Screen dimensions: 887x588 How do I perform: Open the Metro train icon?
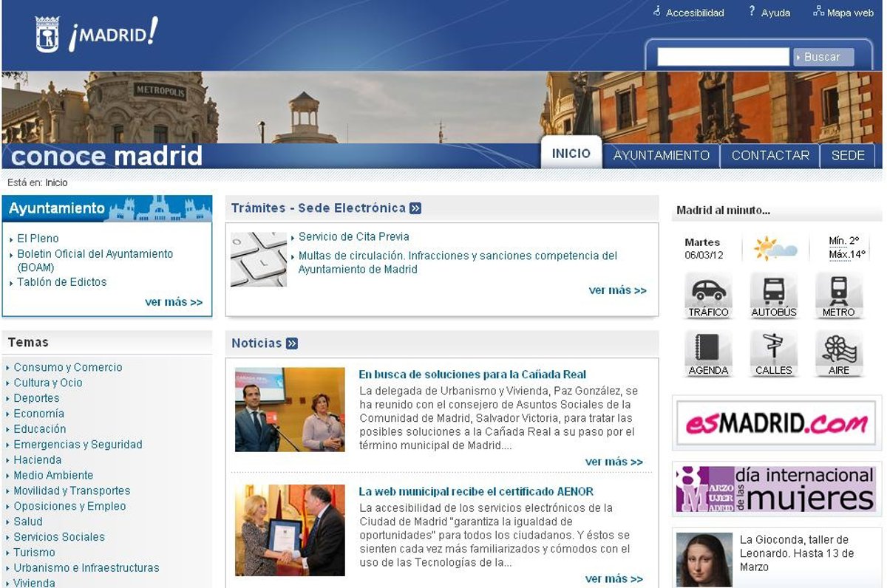(838, 290)
